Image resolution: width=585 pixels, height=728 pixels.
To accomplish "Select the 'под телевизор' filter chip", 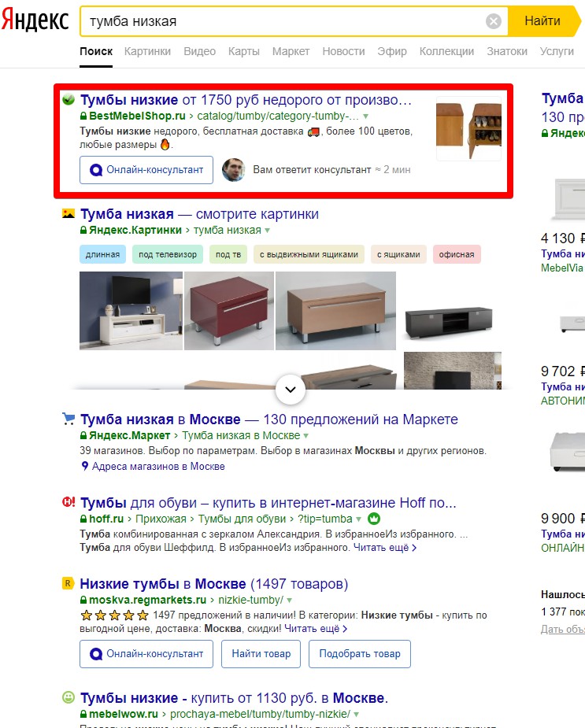I will click(x=168, y=254).
